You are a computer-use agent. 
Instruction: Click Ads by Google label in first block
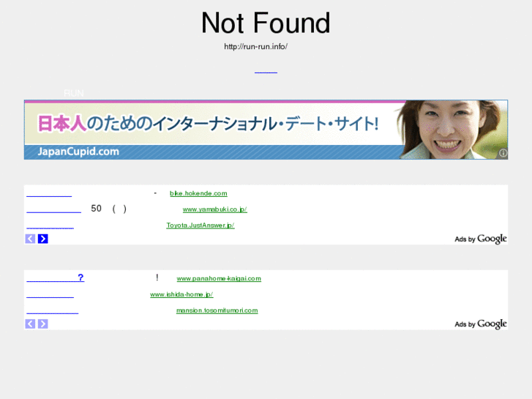(x=481, y=239)
